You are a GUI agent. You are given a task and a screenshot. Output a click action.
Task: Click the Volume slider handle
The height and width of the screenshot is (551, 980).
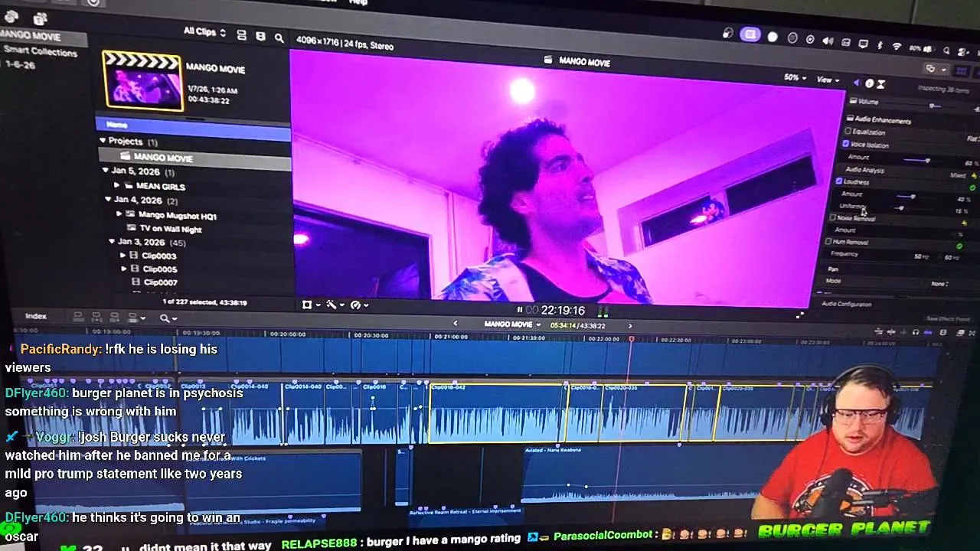(932, 106)
